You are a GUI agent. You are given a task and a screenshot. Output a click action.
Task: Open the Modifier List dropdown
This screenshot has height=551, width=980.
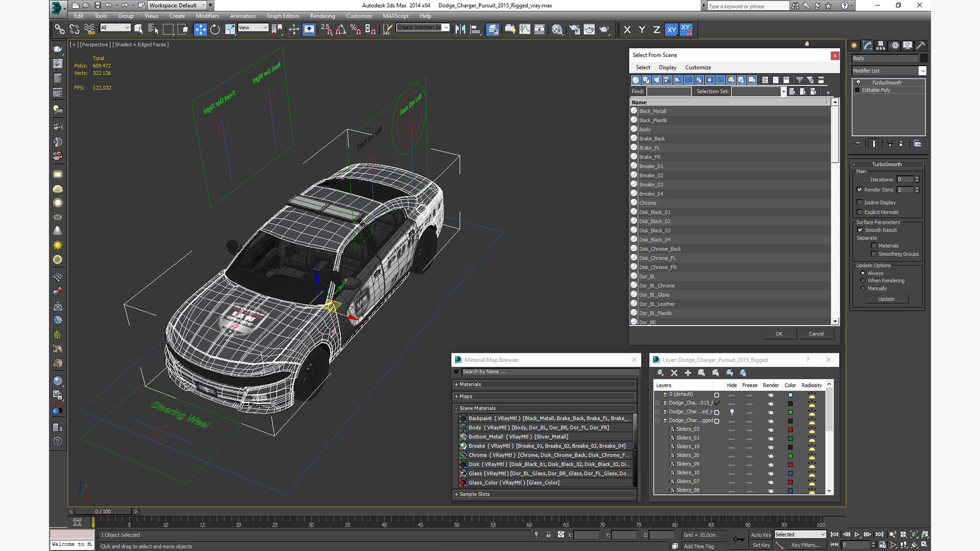[x=922, y=71]
